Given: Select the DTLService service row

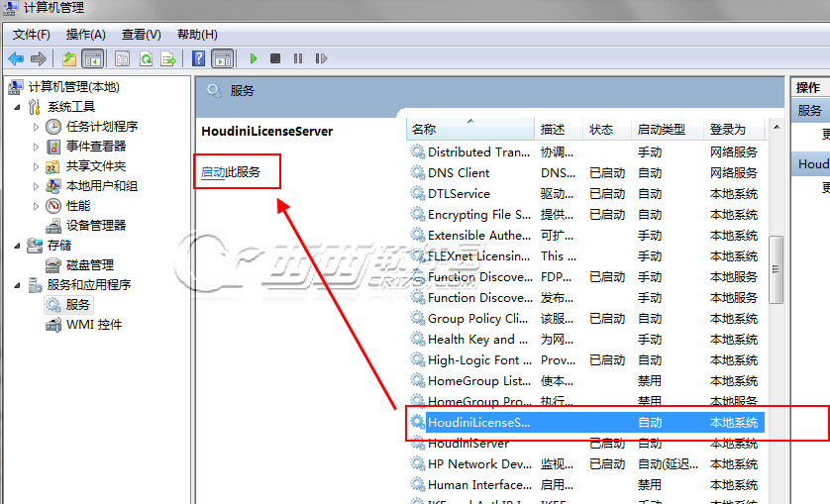Looking at the screenshot, I should click(x=586, y=194).
